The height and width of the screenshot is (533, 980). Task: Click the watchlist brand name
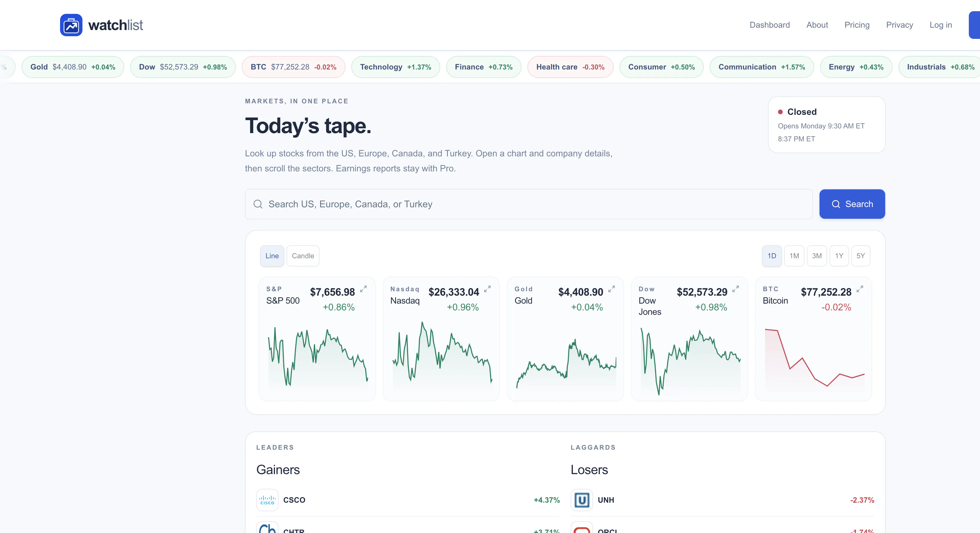pyautogui.click(x=116, y=25)
